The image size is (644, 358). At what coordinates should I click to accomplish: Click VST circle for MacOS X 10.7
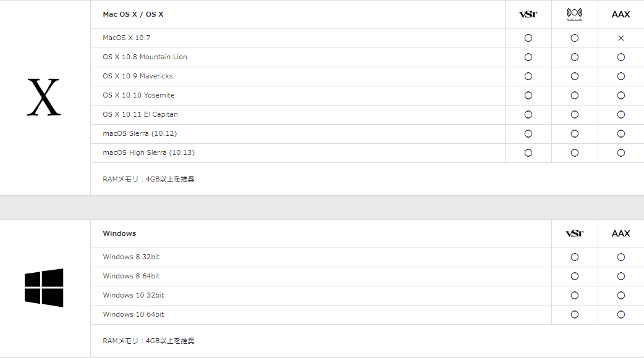pyautogui.click(x=528, y=38)
